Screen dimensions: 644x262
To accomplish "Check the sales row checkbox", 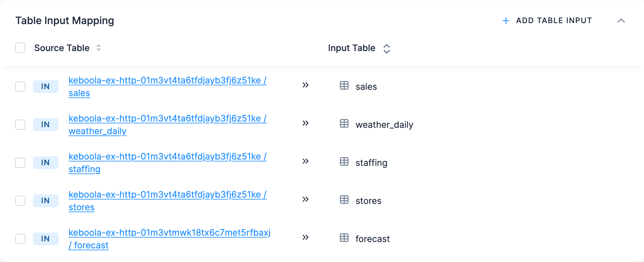I will [20, 87].
